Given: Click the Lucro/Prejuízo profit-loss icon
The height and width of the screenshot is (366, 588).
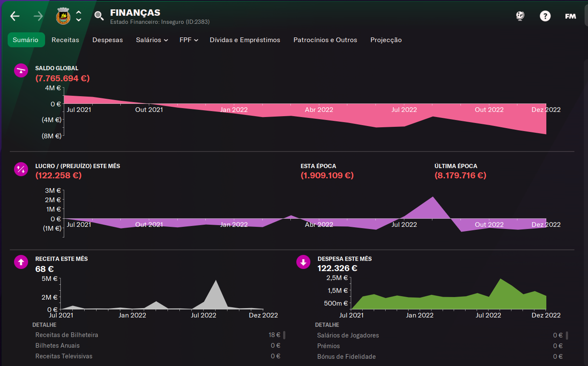Looking at the screenshot, I should (21, 169).
